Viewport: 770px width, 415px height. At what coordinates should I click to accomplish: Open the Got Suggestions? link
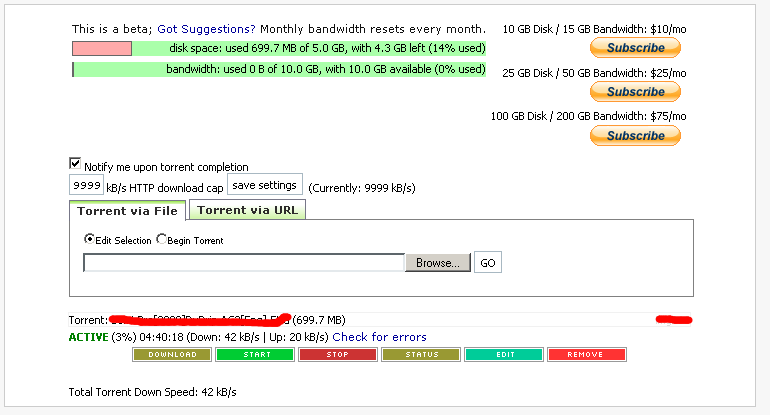tap(206, 29)
